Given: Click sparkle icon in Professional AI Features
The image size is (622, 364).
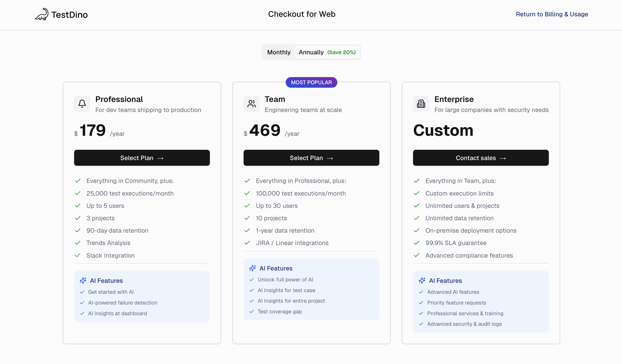Looking at the screenshot, I should [x=83, y=281].
